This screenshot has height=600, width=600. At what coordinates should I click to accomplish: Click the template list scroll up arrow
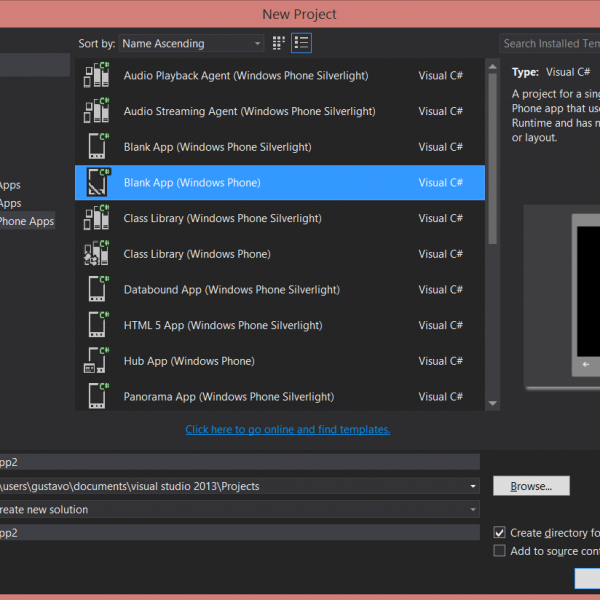point(492,67)
